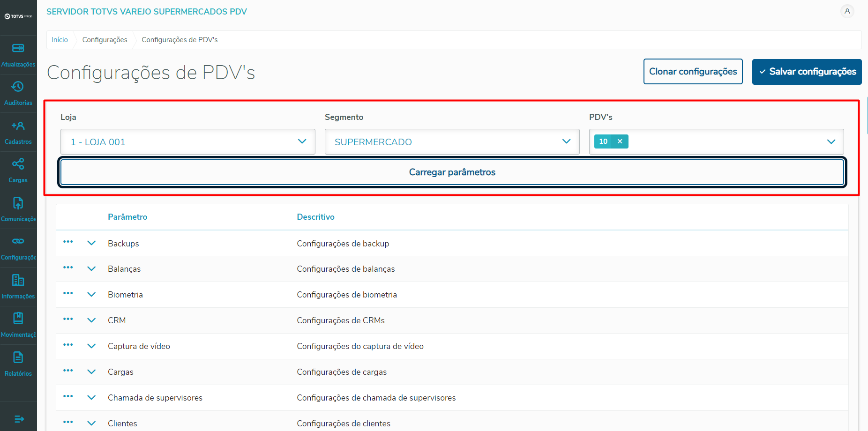Expand the Backups parameter row
Screen dimensions: 868x431
click(x=91, y=243)
